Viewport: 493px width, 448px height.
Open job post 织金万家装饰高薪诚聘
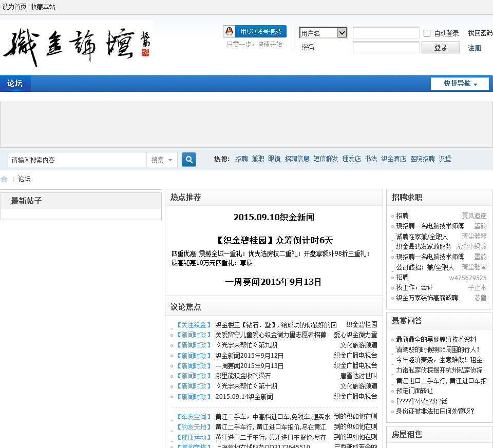coord(427,298)
